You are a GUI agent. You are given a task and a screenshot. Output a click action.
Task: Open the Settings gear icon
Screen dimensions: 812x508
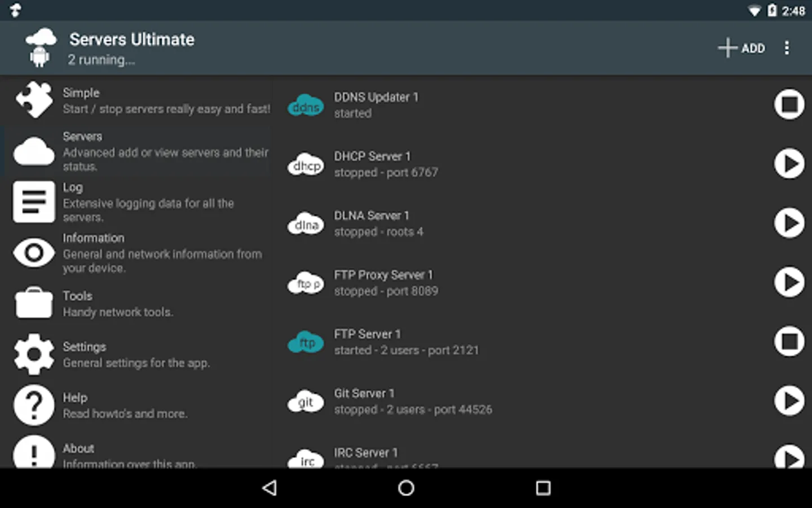pos(34,354)
